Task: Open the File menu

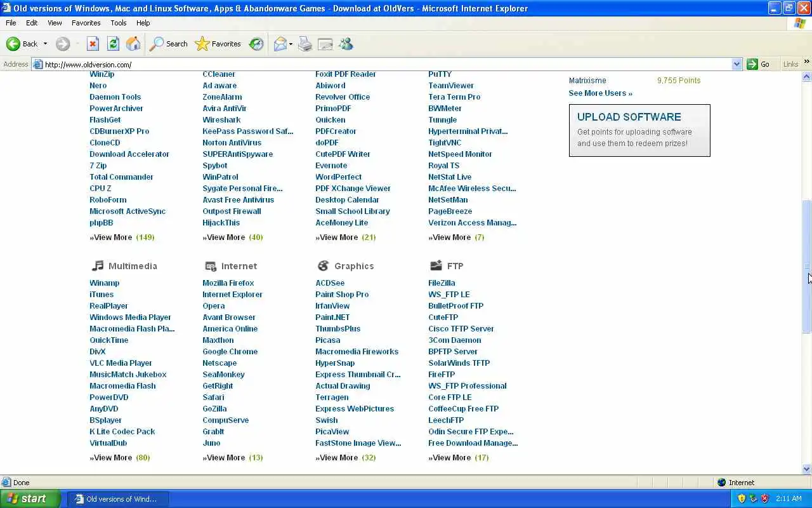Action: (x=11, y=23)
